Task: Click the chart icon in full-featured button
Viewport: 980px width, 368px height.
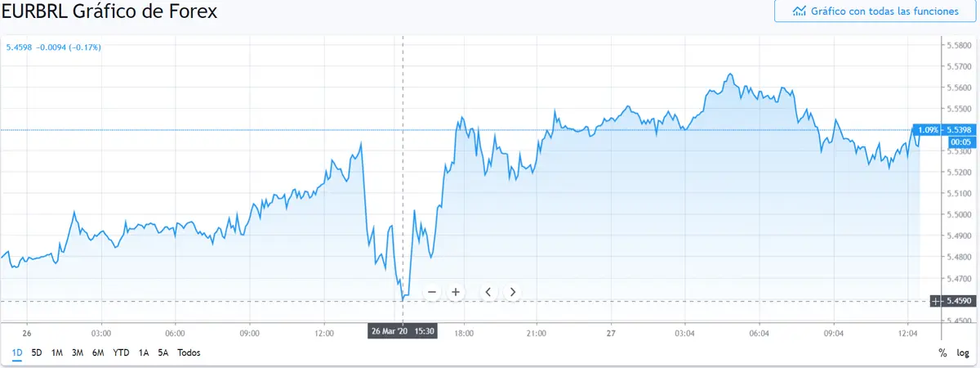Action: coord(800,11)
